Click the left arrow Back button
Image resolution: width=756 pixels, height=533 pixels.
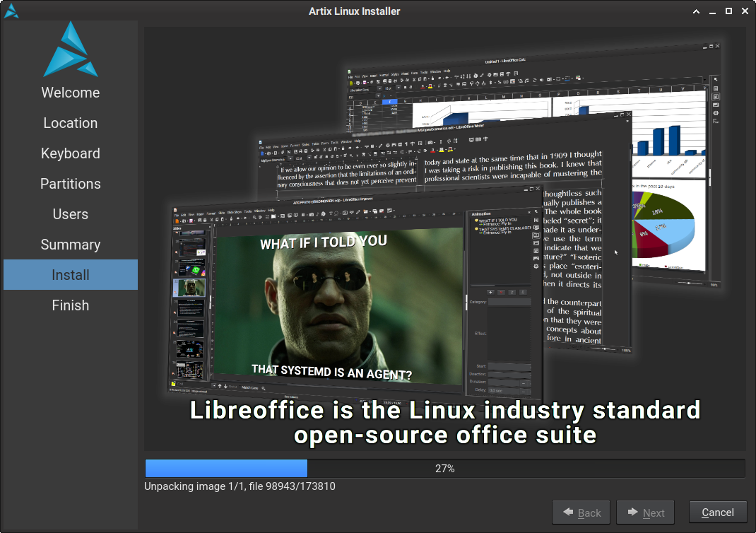(581, 512)
